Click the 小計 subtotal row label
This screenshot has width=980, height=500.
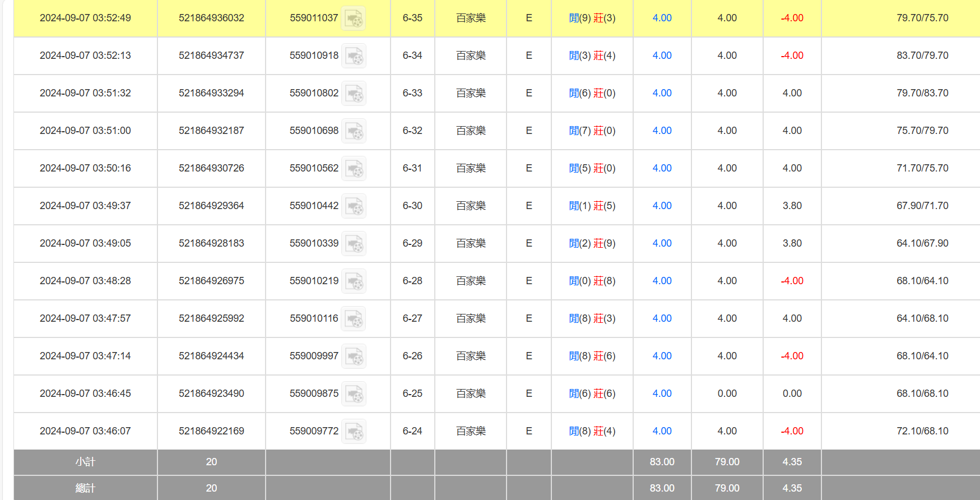coord(85,462)
